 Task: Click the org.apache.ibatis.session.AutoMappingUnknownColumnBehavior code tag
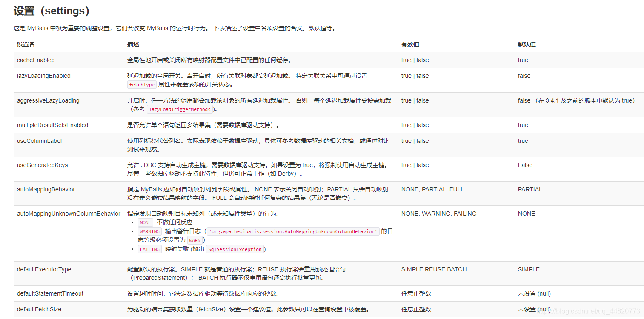tap(293, 231)
